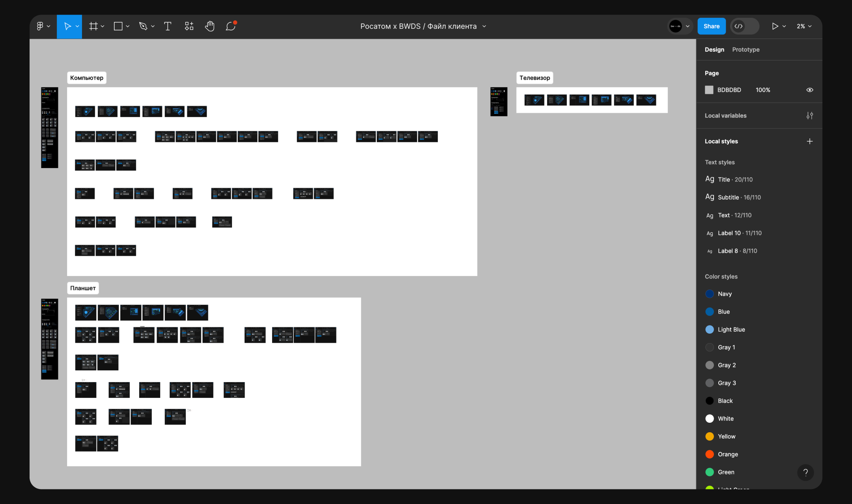This screenshot has height=504, width=852.
Task: Toggle Dev Mode switch
Action: click(x=744, y=26)
